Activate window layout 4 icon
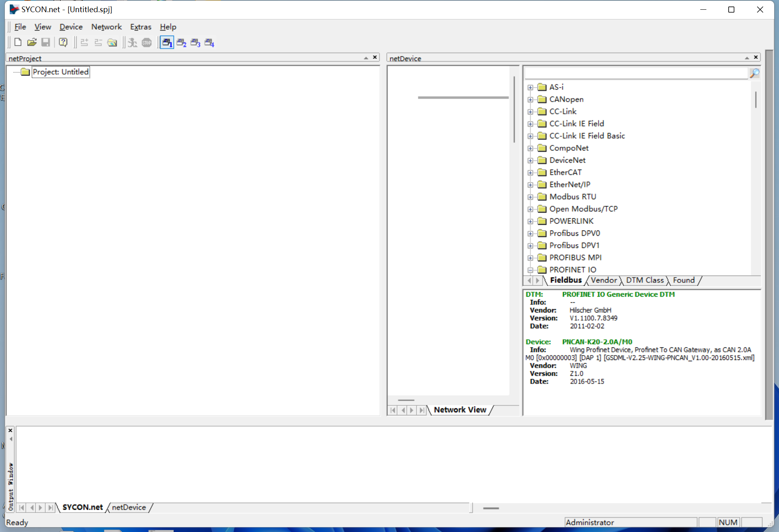The height and width of the screenshot is (532, 779). point(209,43)
